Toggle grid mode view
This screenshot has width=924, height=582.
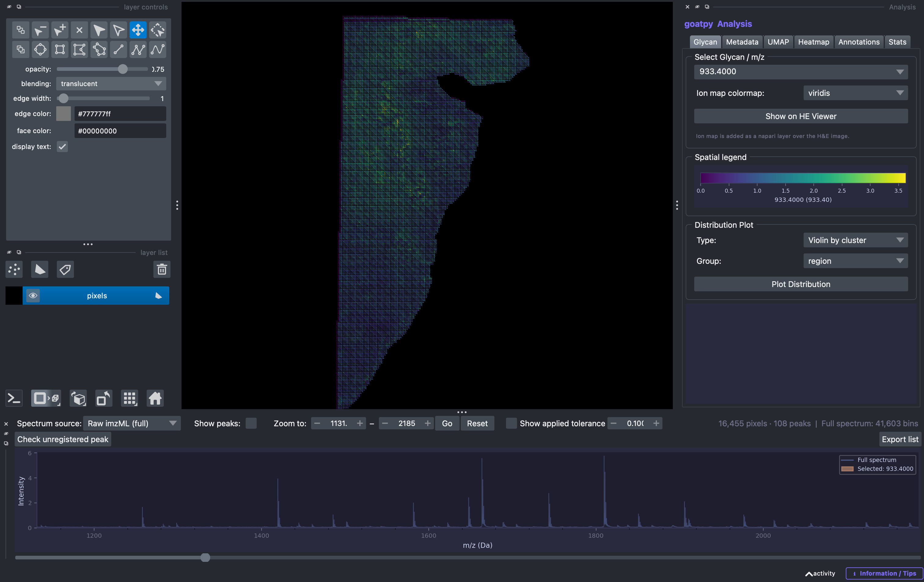click(129, 398)
